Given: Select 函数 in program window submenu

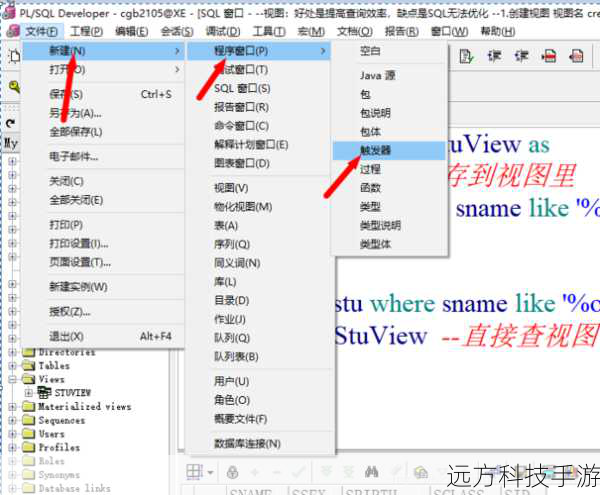Looking at the screenshot, I should click(389, 188).
